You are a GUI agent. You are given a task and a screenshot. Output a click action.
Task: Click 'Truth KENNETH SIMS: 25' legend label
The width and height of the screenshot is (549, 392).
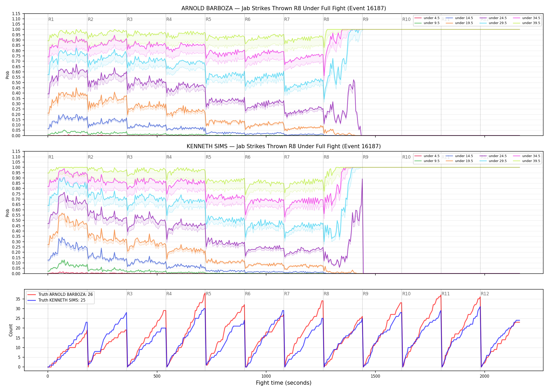[x=62, y=300]
